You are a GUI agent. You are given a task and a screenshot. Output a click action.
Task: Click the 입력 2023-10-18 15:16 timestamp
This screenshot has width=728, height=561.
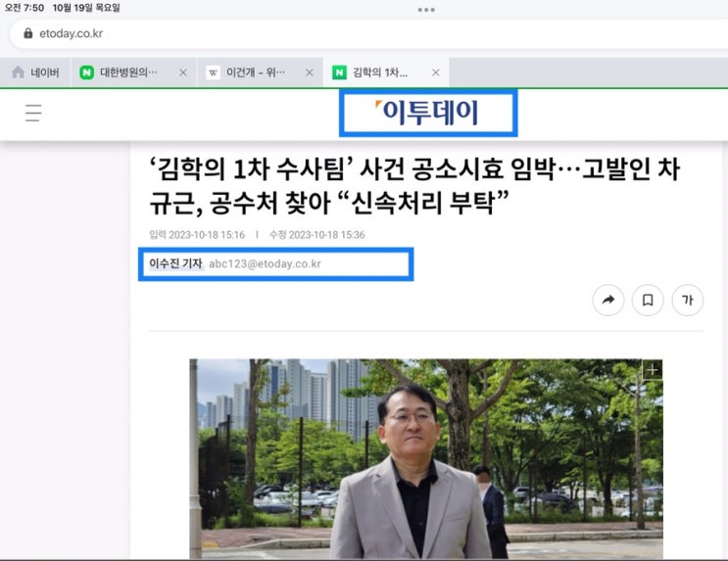point(197,235)
